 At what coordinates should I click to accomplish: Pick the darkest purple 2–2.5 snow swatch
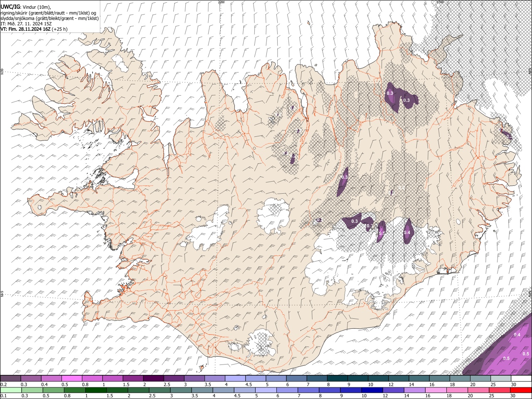(153, 378)
